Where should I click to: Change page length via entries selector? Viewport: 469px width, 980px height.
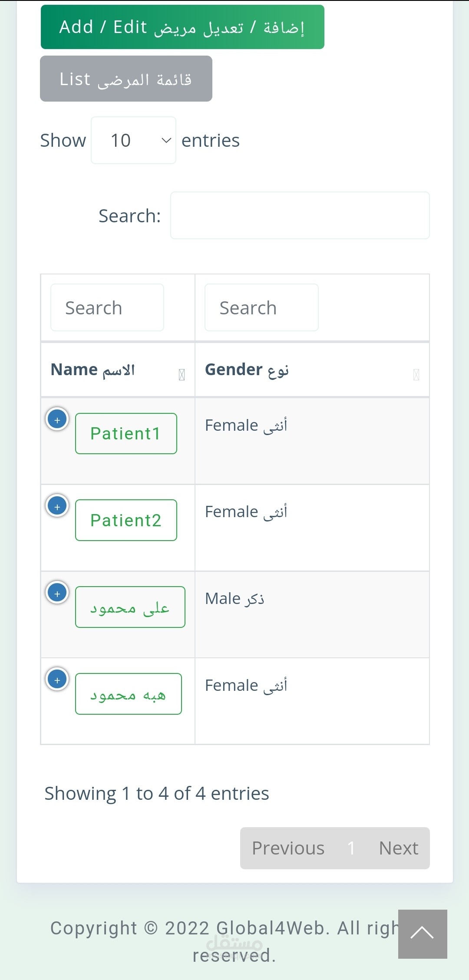132,140
